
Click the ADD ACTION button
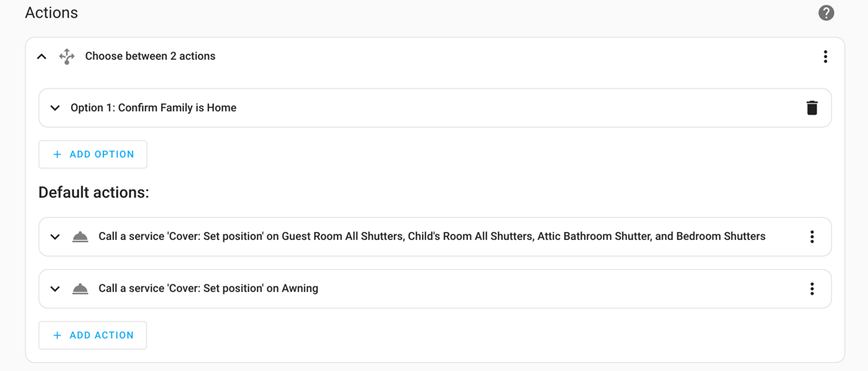coord(93,335)
